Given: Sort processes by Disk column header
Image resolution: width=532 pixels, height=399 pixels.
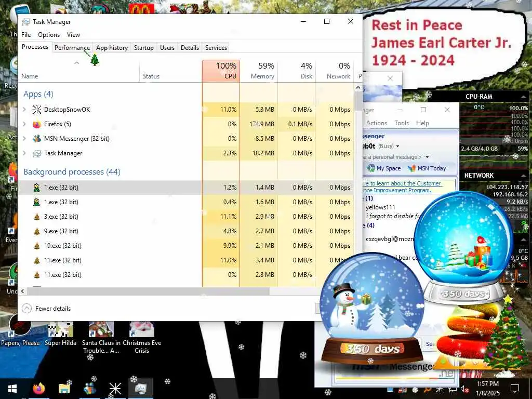Looking at the screenshot, I should pos(297,71).
